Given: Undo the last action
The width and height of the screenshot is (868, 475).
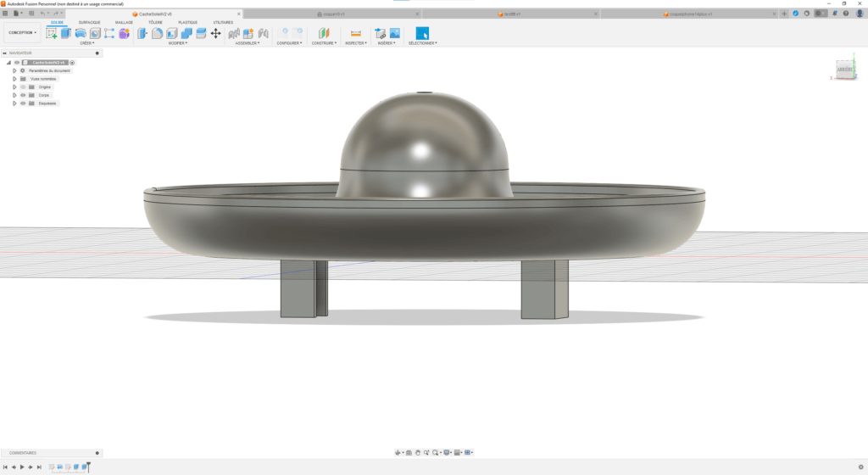Looking at the screenshot, I should coord(42,14).
